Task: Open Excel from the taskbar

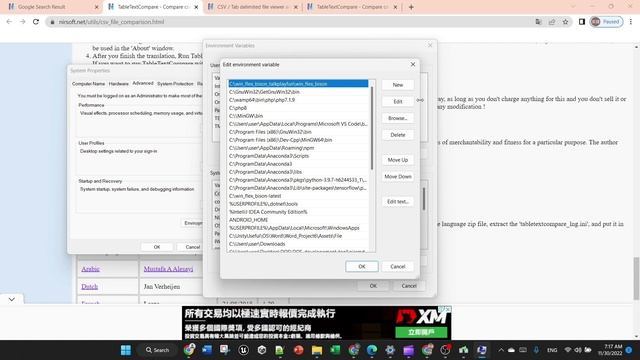Action: 335,350
